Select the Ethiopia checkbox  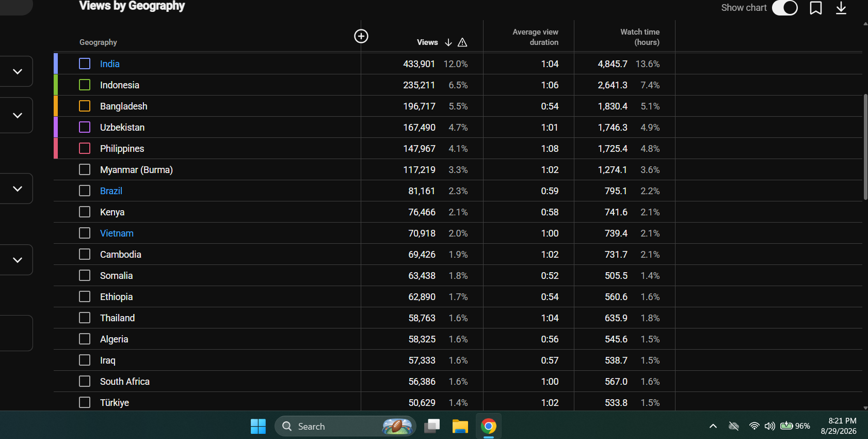coord(85,296)
